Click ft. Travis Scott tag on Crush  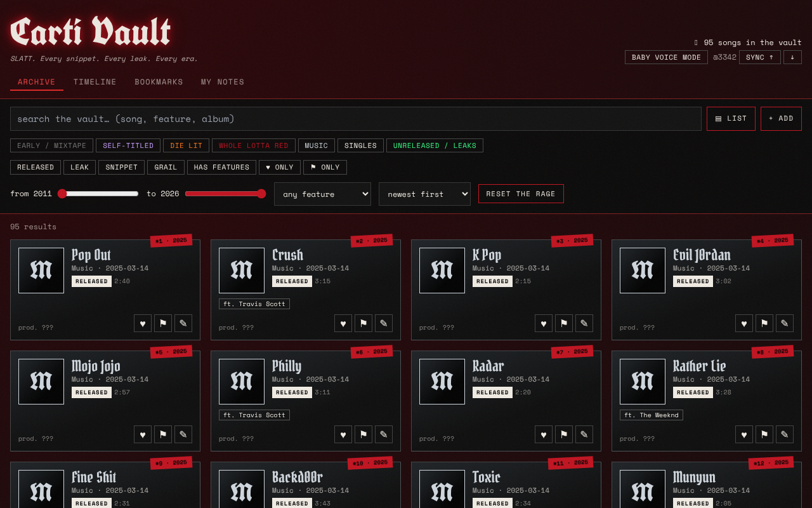(254, 304)
